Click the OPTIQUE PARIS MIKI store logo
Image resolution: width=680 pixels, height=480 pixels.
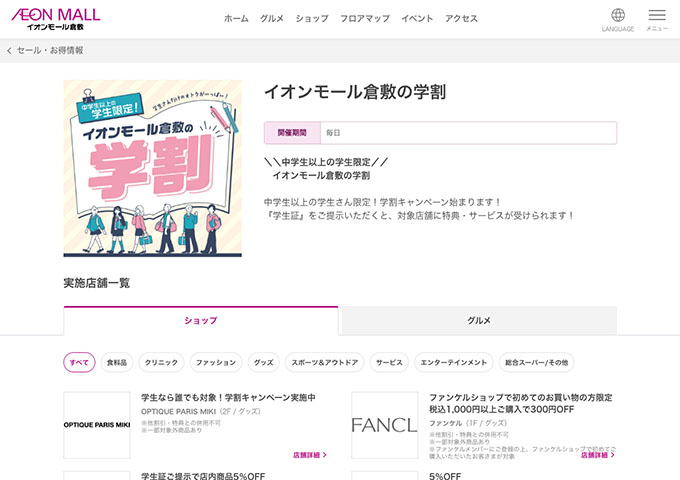point(97,425)
